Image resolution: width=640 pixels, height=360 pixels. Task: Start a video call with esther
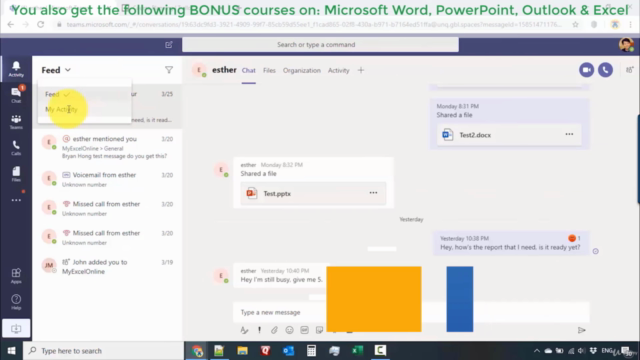(x=587, y=70)
